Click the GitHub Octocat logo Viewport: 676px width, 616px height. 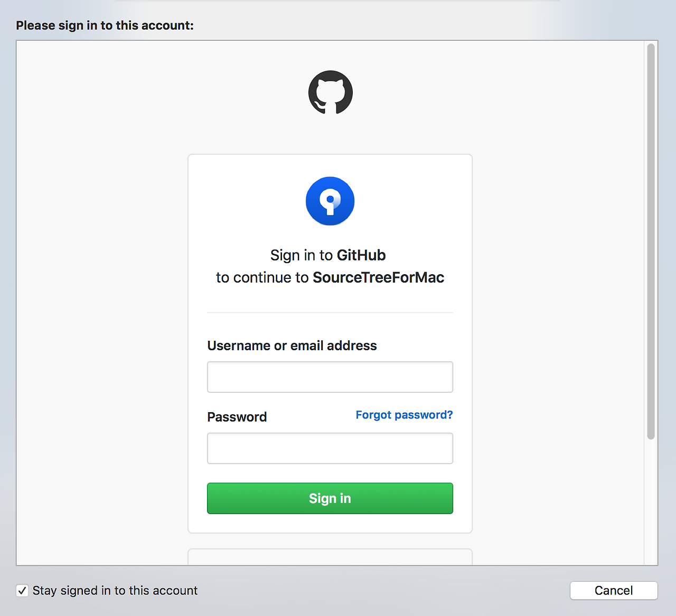click(x=331, y=92)
